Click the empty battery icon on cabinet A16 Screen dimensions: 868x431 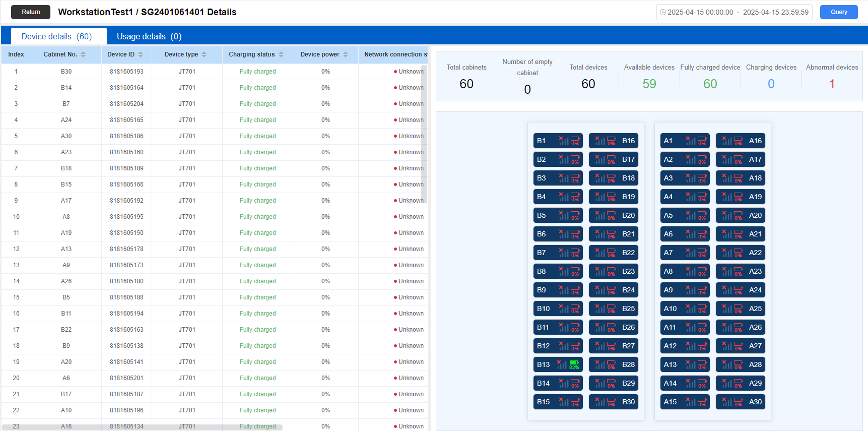(x=738, y=140)
